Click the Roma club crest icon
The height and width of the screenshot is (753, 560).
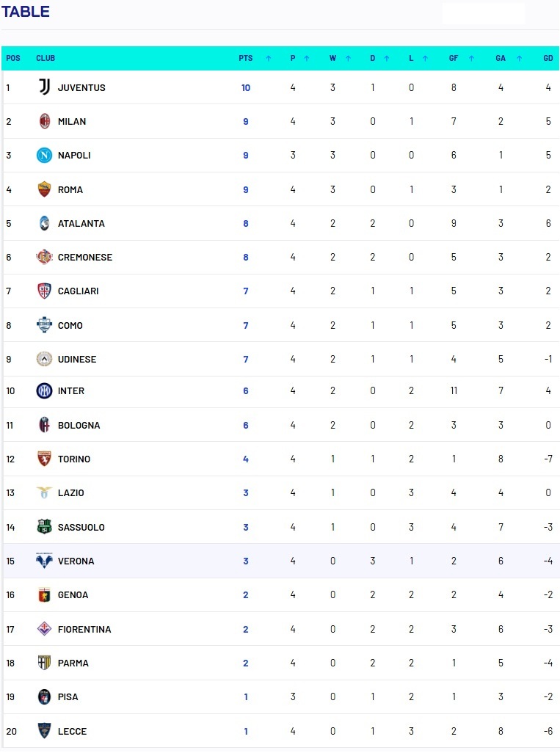[x=45, y=189]
